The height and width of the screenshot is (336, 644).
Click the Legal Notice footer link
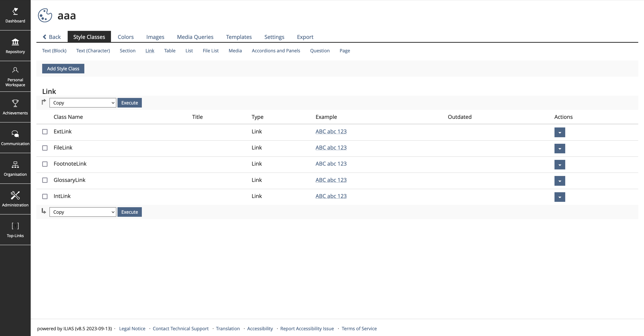pyautogui.click(x=132, y=329)
